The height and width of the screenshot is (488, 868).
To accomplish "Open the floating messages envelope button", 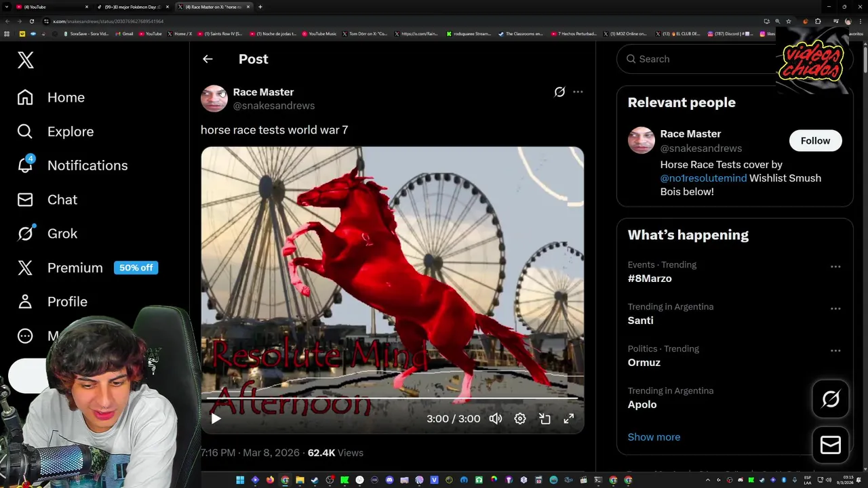I will click(x=831, y=445).
